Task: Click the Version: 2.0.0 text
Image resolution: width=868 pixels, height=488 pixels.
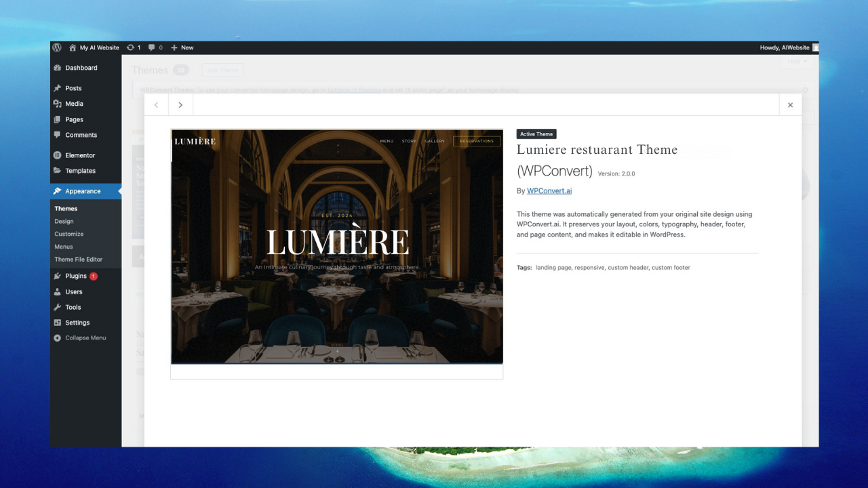Action: tap(616, 174)
